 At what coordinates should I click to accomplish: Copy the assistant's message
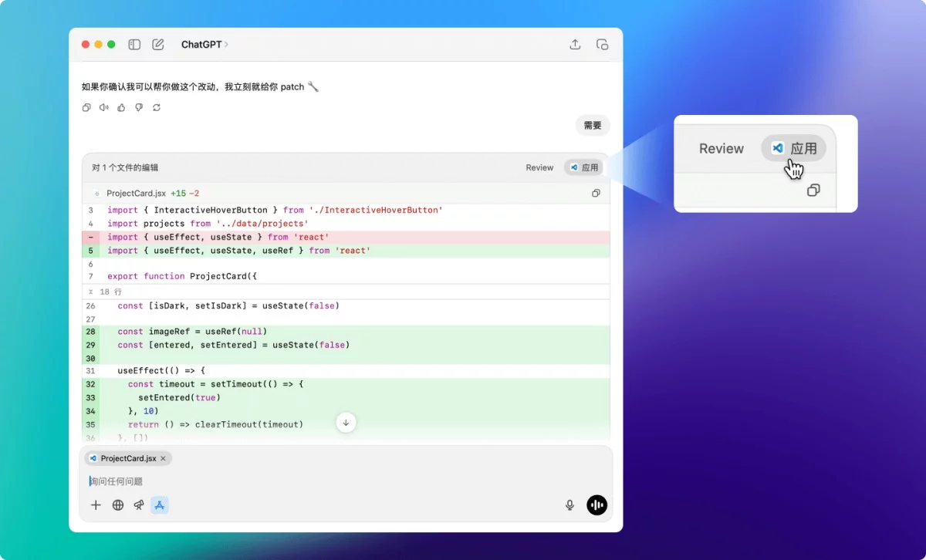point(86,107)
